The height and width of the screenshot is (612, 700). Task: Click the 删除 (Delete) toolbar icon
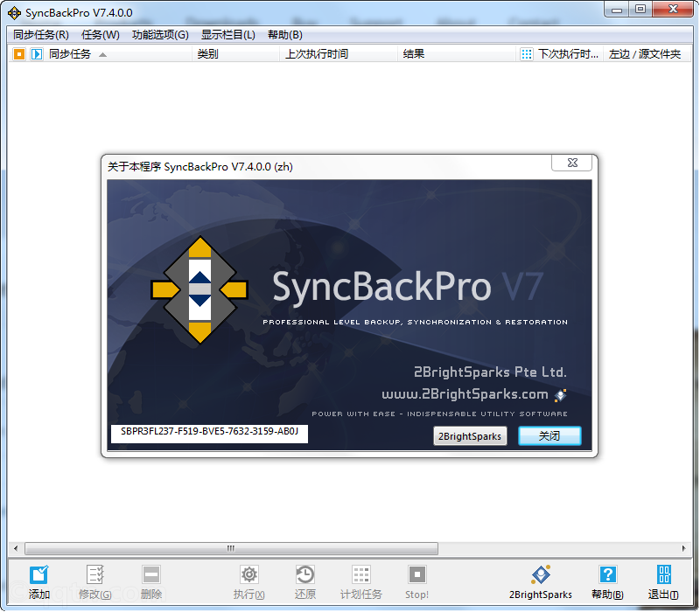(151, 574)
